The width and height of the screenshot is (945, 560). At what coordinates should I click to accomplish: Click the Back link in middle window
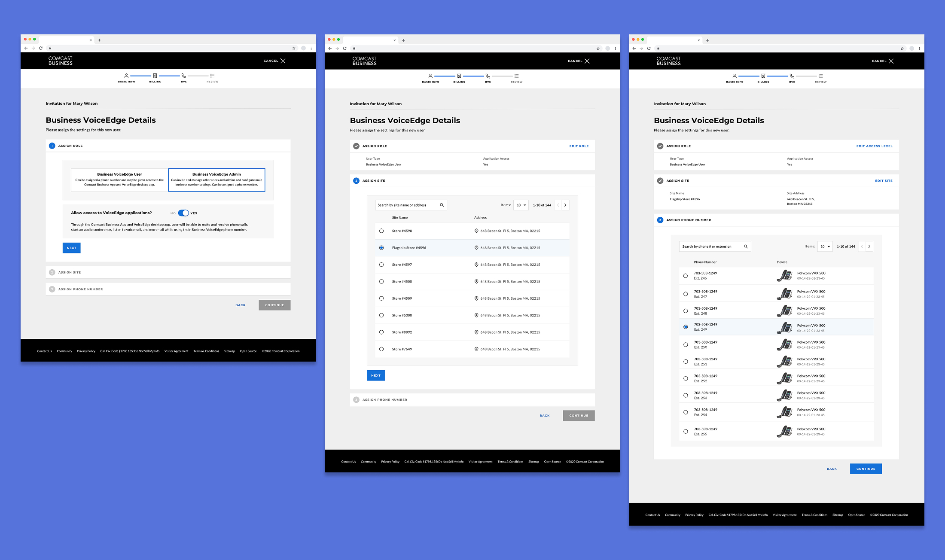click(545, 416)
